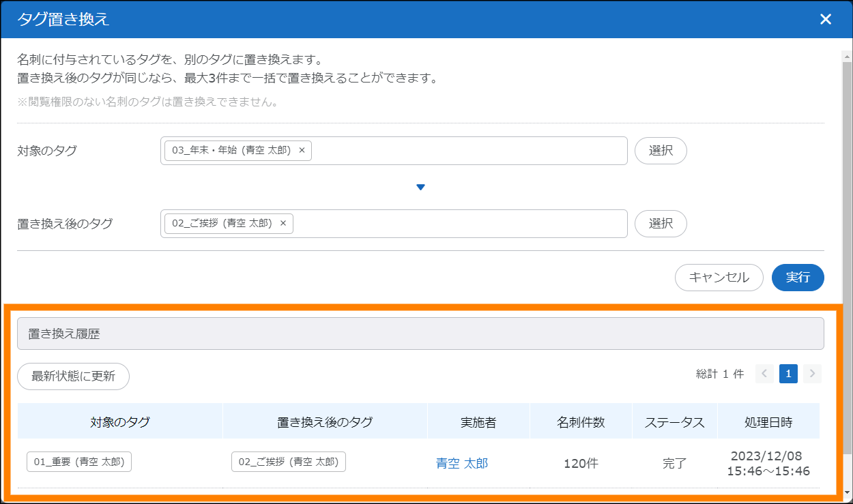Select page 1 in history pagination
Viewport: 853px width, 504px height.
pyautogui.click(x=788, y=374)
